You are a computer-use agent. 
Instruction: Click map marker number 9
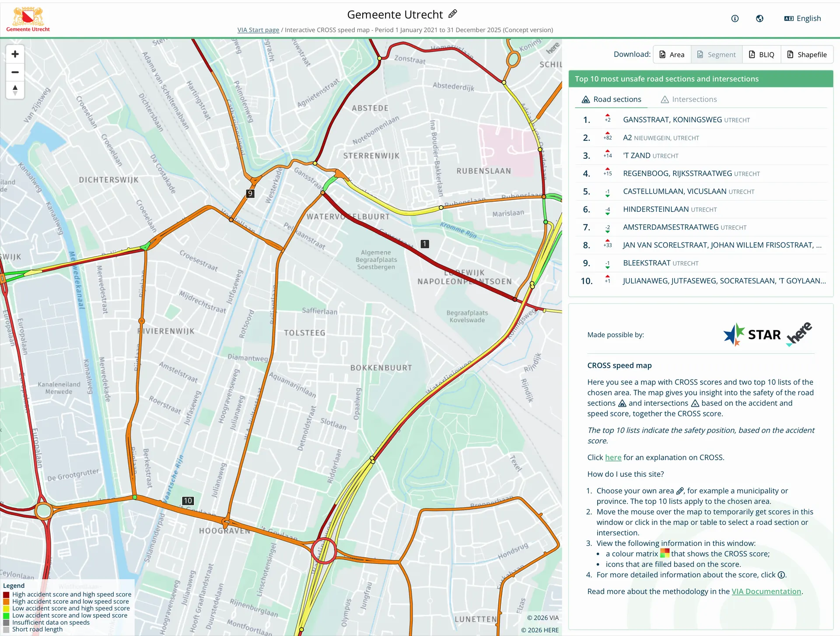coord(250,193)
